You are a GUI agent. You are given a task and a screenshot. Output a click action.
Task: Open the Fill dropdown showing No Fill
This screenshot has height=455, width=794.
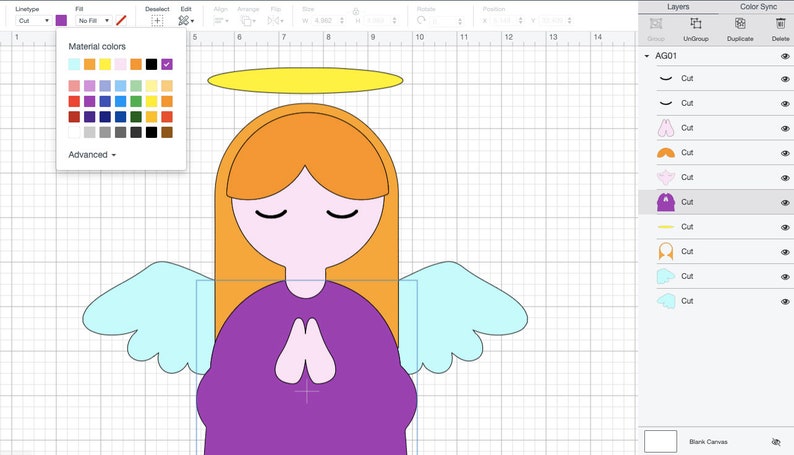[x=93, y=21]
